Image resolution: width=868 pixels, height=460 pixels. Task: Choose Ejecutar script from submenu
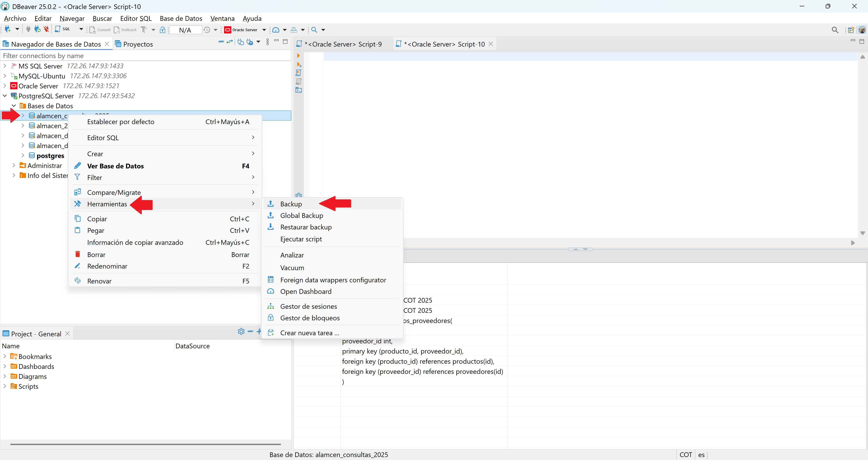332,239
